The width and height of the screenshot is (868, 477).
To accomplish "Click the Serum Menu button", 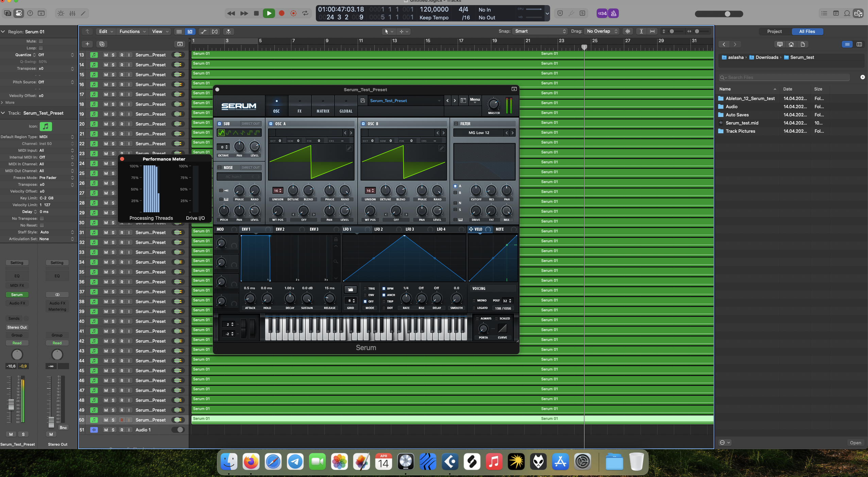I will coord(475,100).
